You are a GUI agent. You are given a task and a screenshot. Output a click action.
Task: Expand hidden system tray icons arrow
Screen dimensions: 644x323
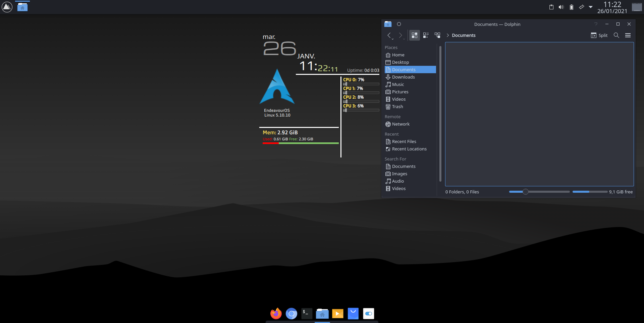coord(591,7)
